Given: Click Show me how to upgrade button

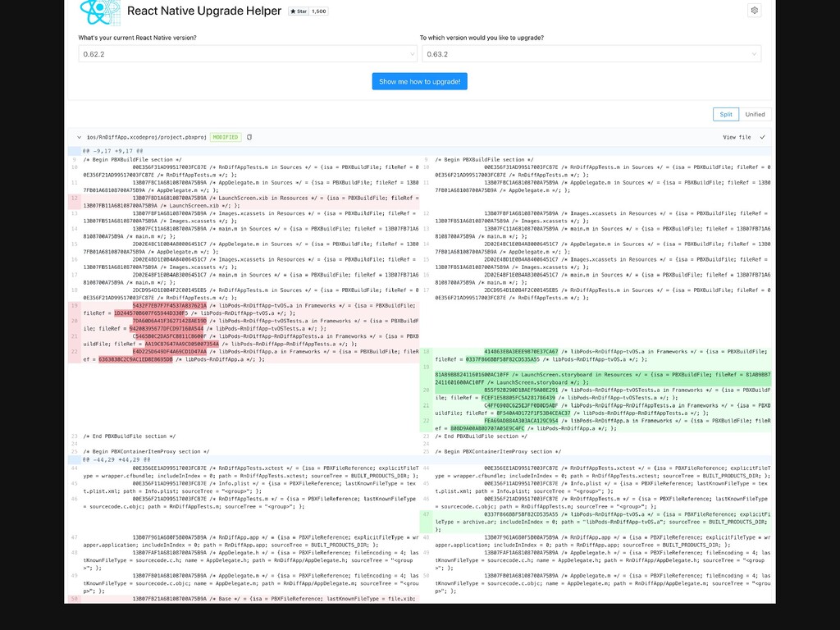Looking at the screenshot, I should (x=419, y=81).
